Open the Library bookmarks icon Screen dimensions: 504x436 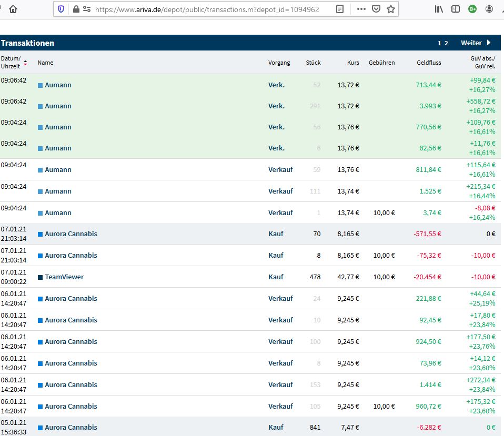[439, 9]
